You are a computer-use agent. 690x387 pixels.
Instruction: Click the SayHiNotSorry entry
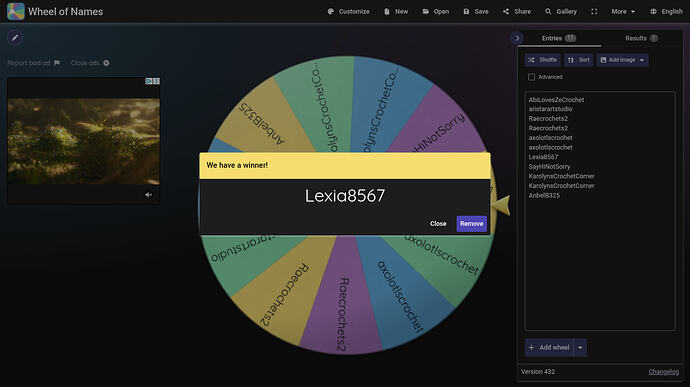tap(549, 166)
